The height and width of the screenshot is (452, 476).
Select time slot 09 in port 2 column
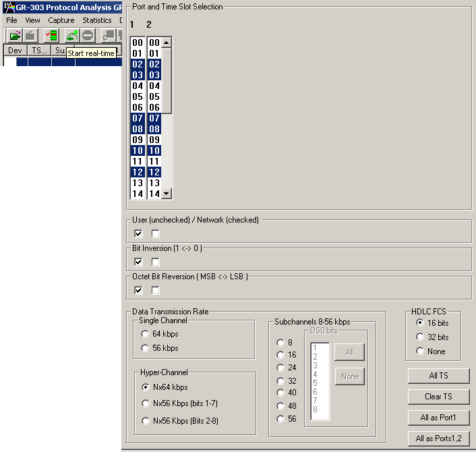click(x=154, y=140)
